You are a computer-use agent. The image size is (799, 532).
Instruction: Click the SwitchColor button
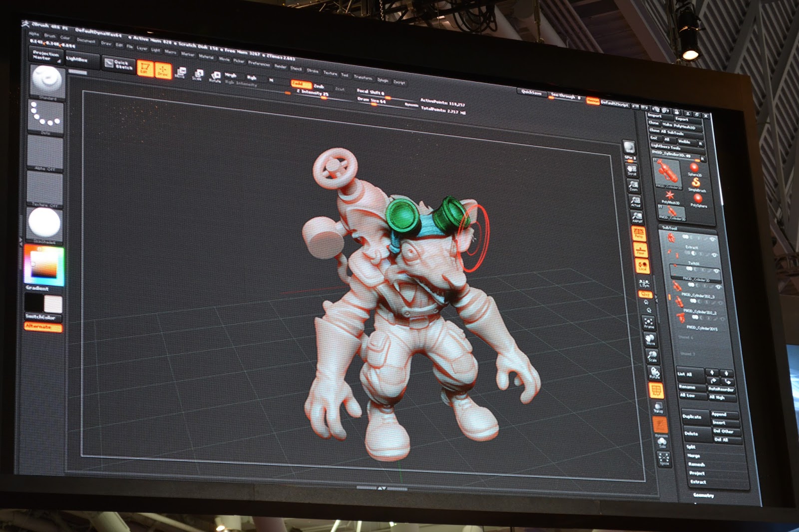(43, 317)
